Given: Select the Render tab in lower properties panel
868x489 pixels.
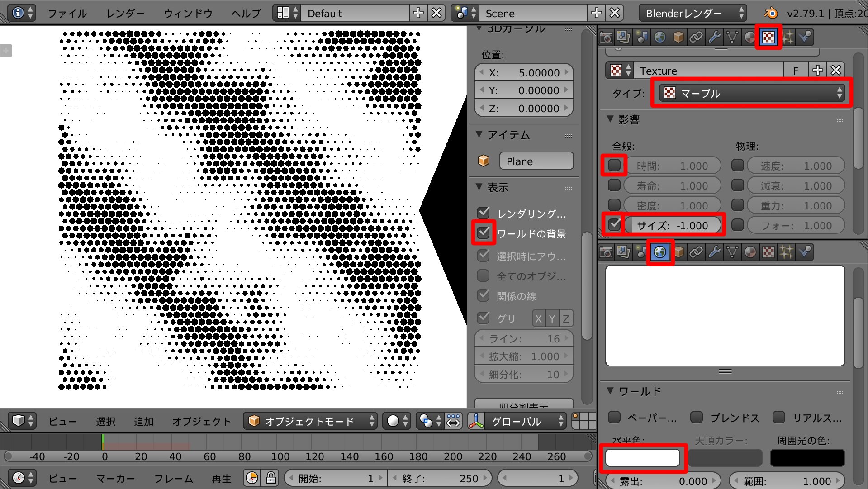Looking at the screenshot, I should point(606,252).
